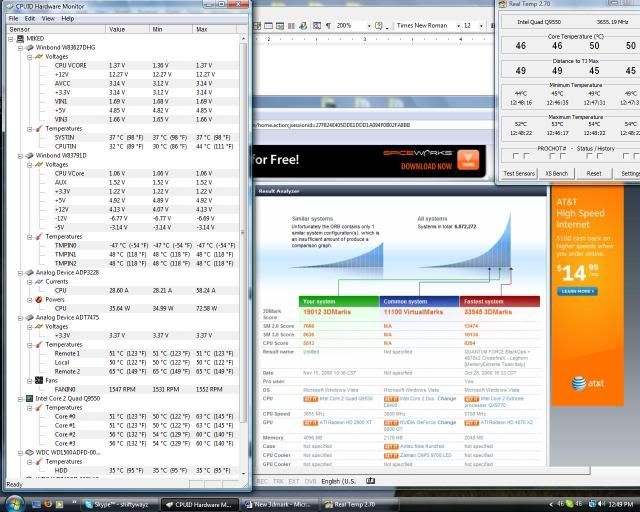This screenshot has height=512, width=640.
Task: Collapse the Winbond W83791D node
Action: coord(20,156)
